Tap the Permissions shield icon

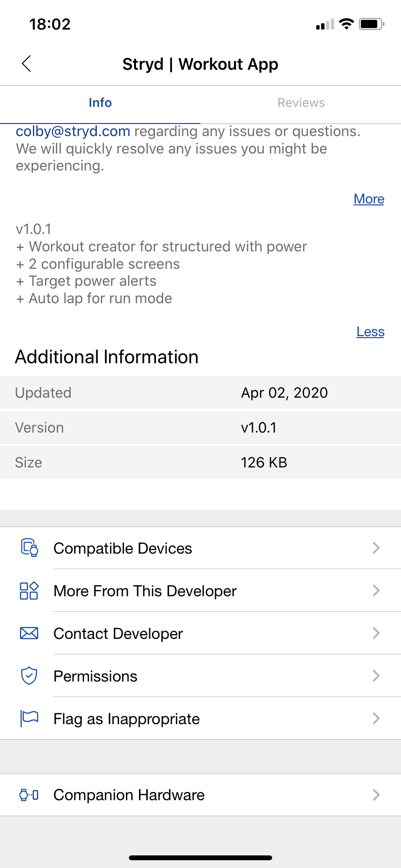point(29,676)
